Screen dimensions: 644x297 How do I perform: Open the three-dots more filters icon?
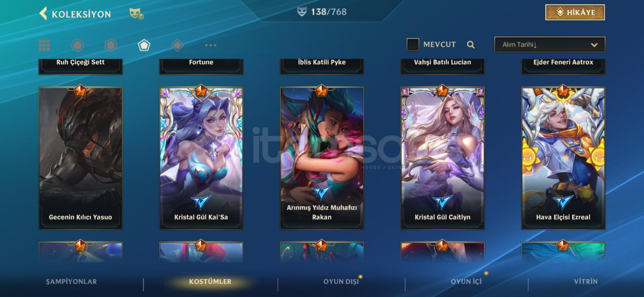click(x=211, y=45)
